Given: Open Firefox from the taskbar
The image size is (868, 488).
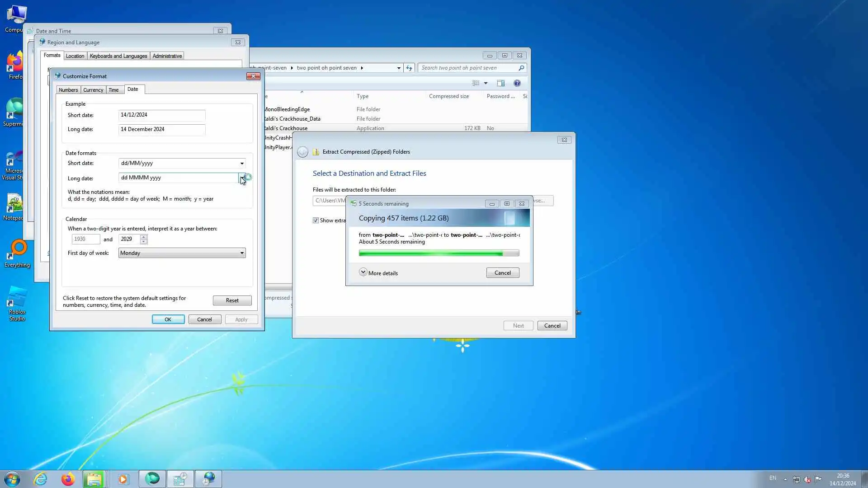Looking at the screenshot, I should (68, 479).
